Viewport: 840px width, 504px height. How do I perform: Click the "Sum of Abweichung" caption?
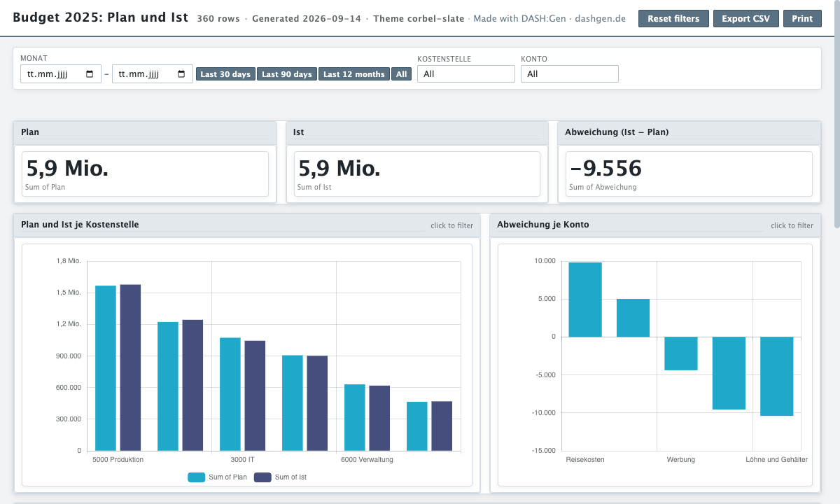[x=603, y=188]
